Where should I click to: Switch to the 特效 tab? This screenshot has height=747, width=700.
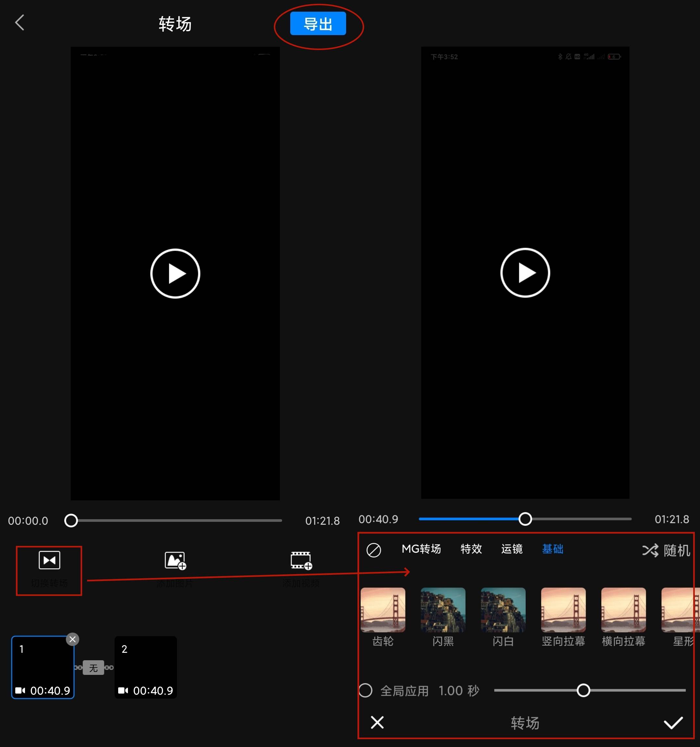[x=471, y=549]
